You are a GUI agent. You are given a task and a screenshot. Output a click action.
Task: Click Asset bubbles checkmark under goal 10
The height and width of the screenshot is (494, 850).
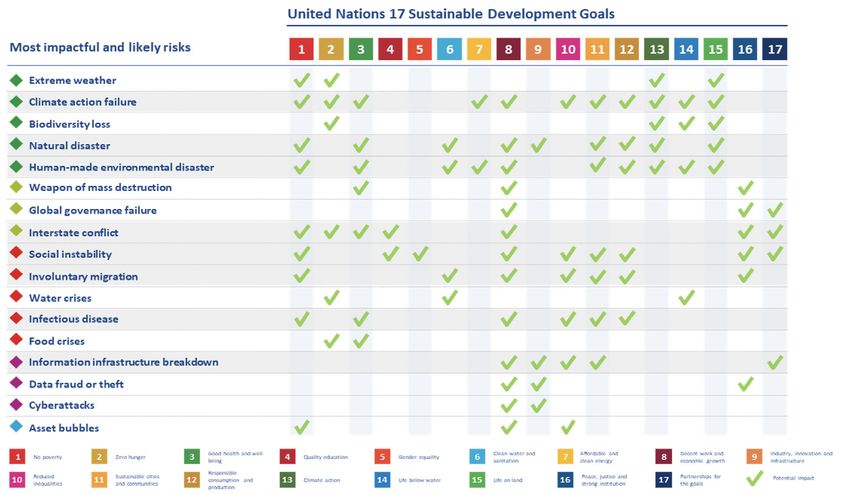pyautogui.click(x=568, y=427)
